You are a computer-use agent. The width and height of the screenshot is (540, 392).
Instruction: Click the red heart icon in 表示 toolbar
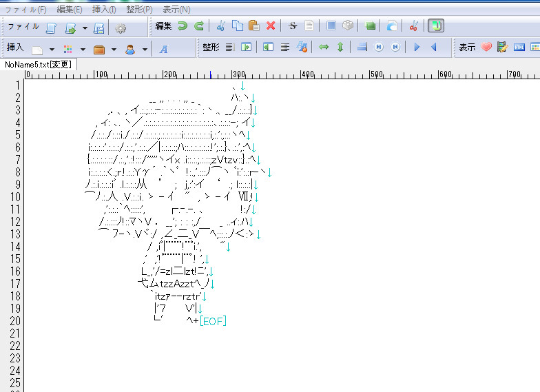(486, 48)
